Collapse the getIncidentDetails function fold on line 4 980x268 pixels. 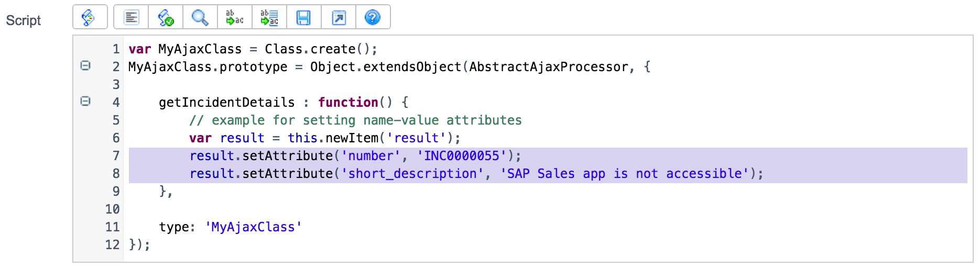[x=85, y=101]
